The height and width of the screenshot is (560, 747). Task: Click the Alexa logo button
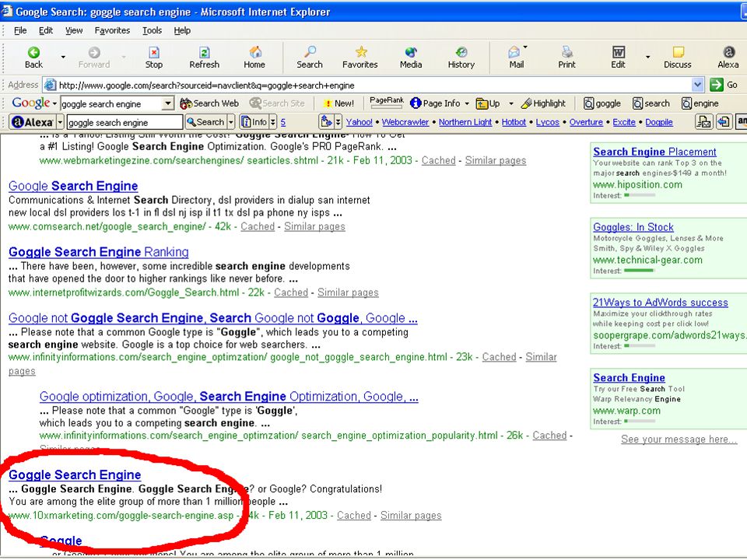(33, 122)
